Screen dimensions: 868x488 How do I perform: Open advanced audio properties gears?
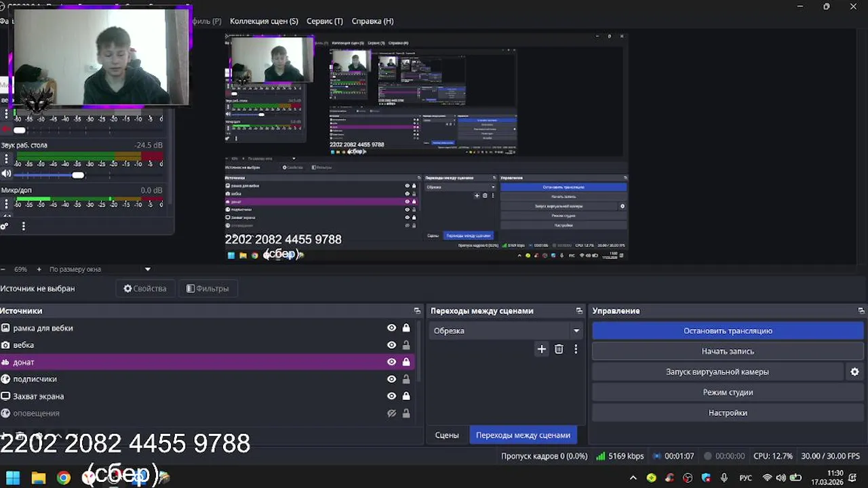coord(4,226)
